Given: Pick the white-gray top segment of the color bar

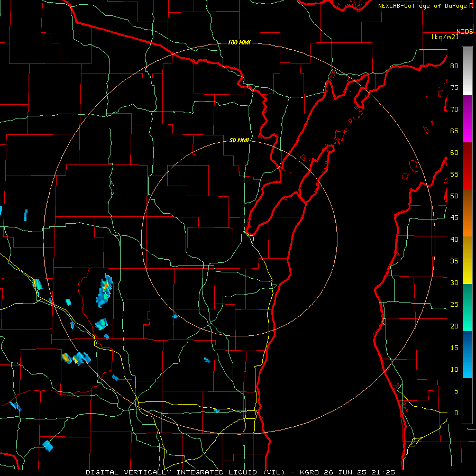Looking at the screenshot, I should click(x=467, y=71).
